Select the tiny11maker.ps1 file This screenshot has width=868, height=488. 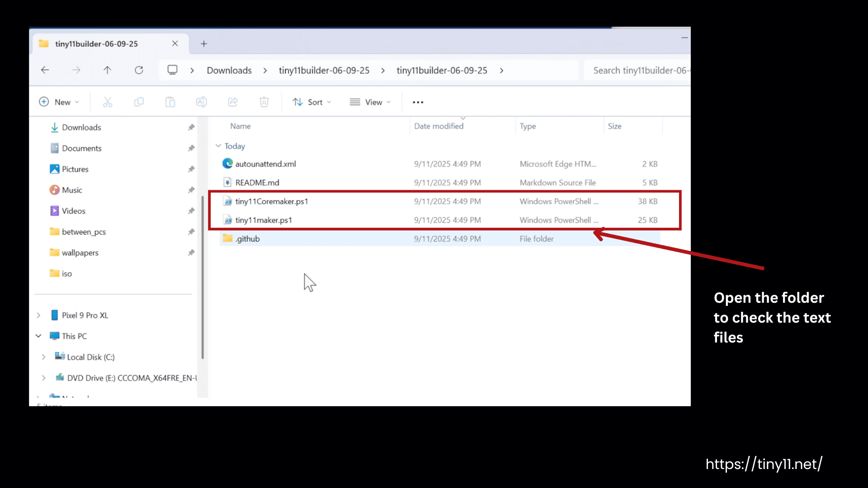coord(264,220)
